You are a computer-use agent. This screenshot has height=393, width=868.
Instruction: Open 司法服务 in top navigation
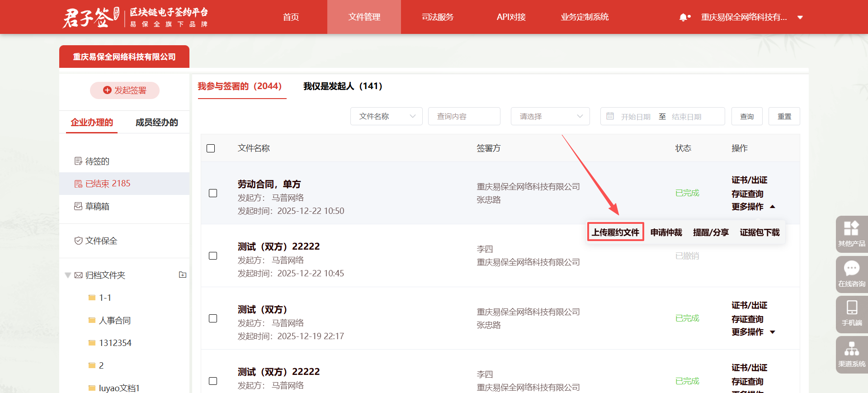coord(437,17)
